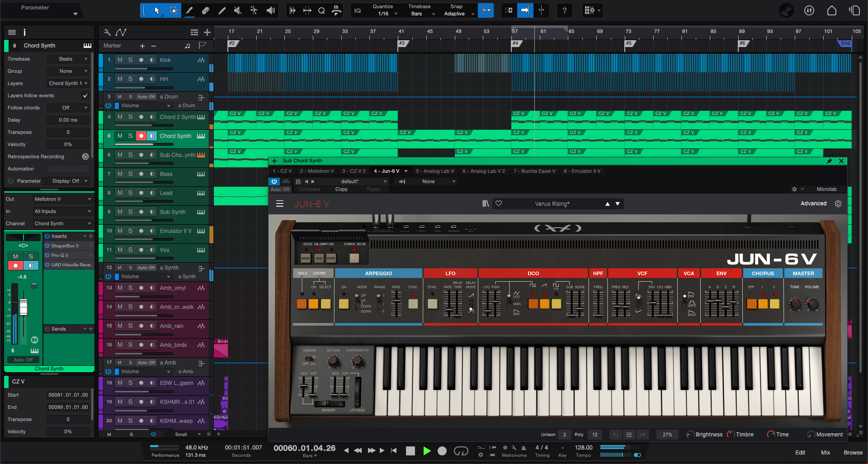Switch to the 1 - CZ V tab
This screenshot has height=464, width=868.
coord(282,171)
